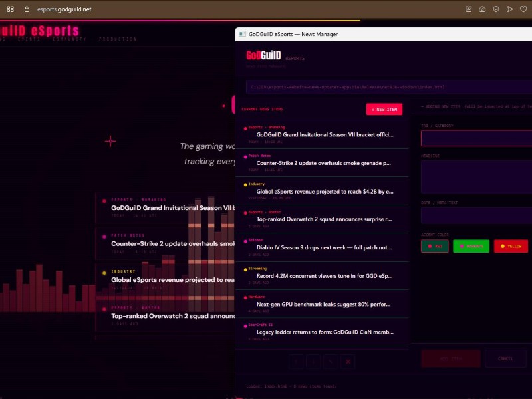Select Legacy ladder returns to form item
This screenshot has height=399, width=532.
[322, 332]
